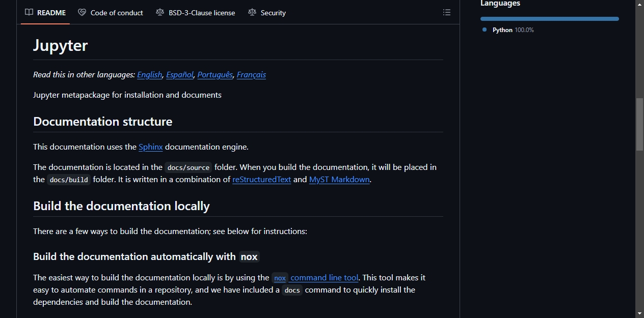Open the Português translation link
The image size is (644, 318).
pyautogui.click(x=215, y=75)
